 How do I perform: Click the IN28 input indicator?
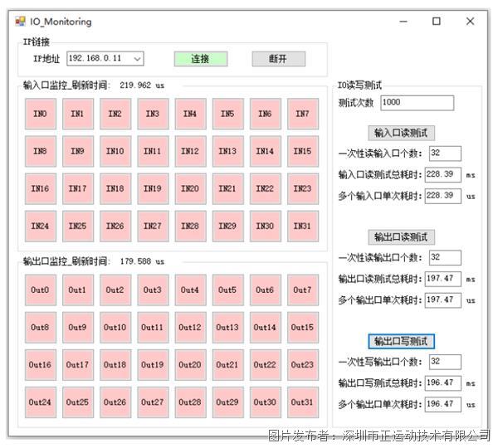click(191, 226)
